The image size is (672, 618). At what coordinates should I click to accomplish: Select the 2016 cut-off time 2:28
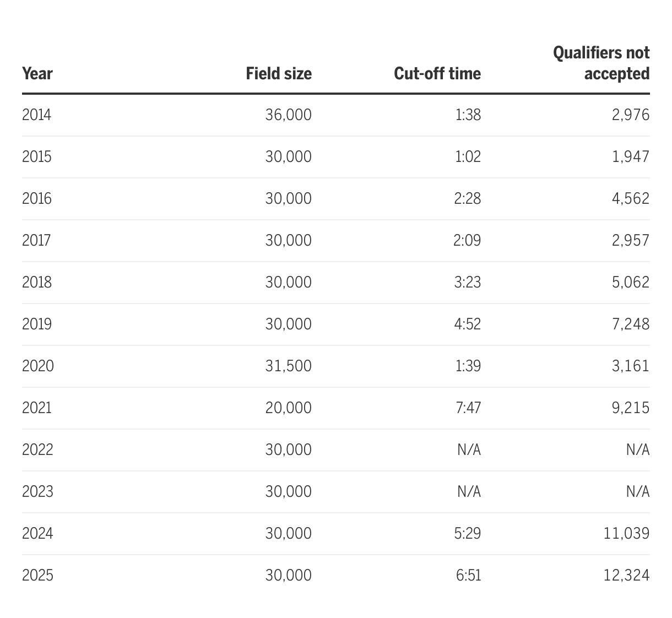click(x=467, y=199)
